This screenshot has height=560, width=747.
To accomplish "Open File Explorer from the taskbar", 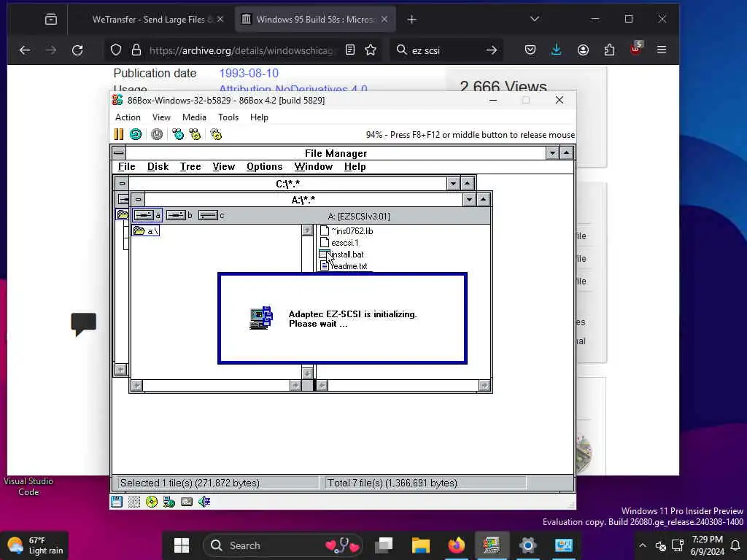I will tap(421, 545).
